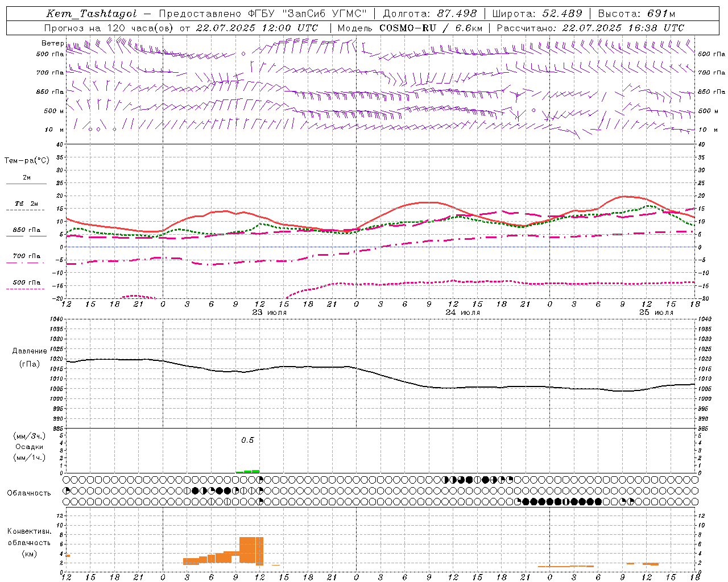The height and width of the screenshot is (582, 728).
Task: Click the '(мм/3ч.)' precipitation unit label
Action: click(30, 436)
